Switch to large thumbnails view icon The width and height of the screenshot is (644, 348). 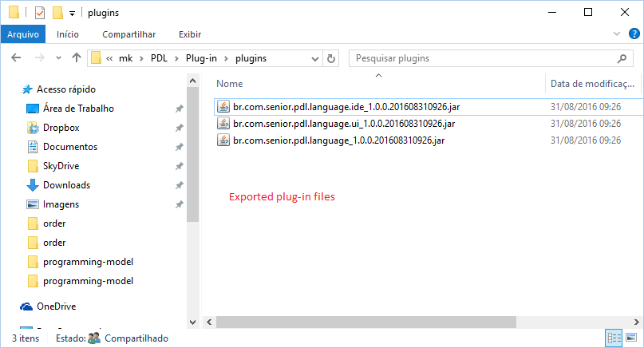coord(631,338)
